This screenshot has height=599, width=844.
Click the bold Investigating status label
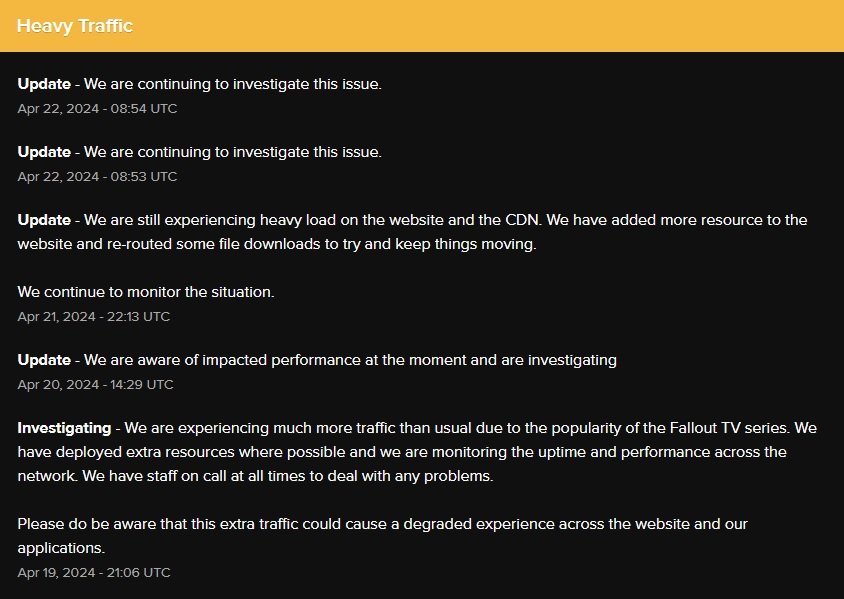click(x=64, y=428)
